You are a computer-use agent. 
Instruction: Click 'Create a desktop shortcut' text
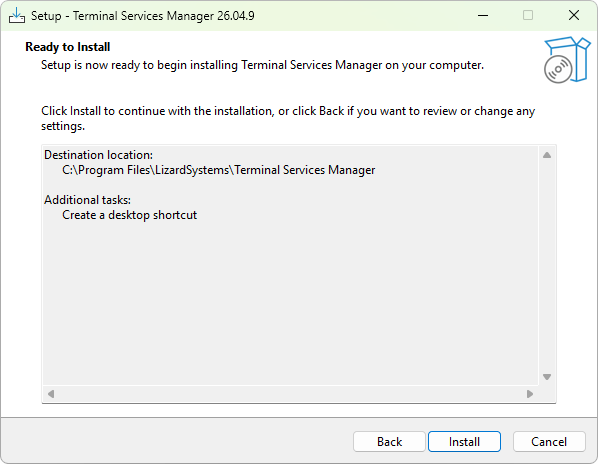click(x=130, y=215)
